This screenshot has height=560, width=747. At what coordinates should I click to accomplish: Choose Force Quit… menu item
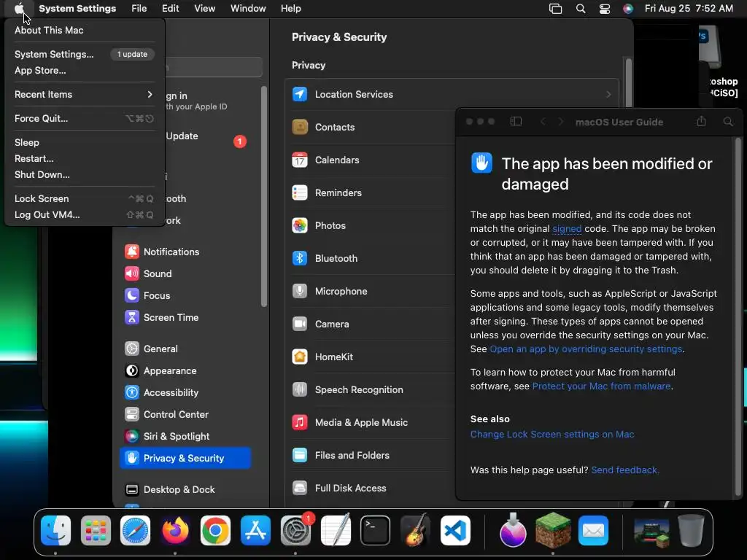tap(85, 119)
